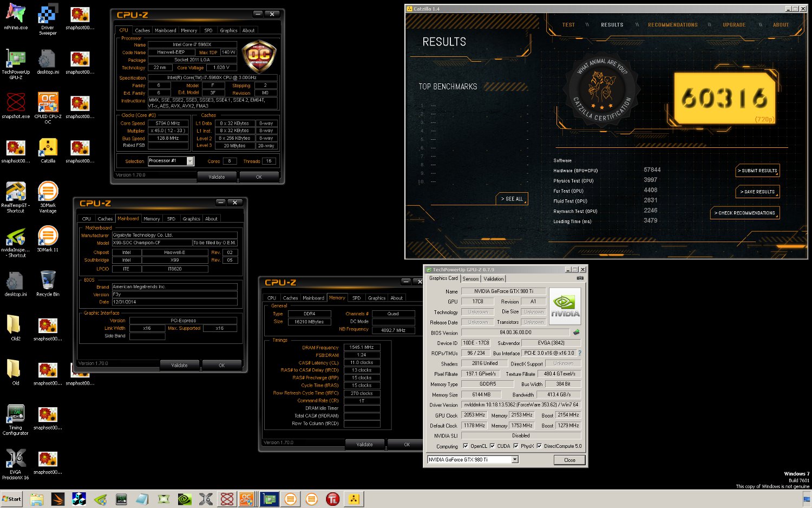Click the CPU-Z OC icon in the taskbar
812x508 pixels.
click(x=247, y=499)
